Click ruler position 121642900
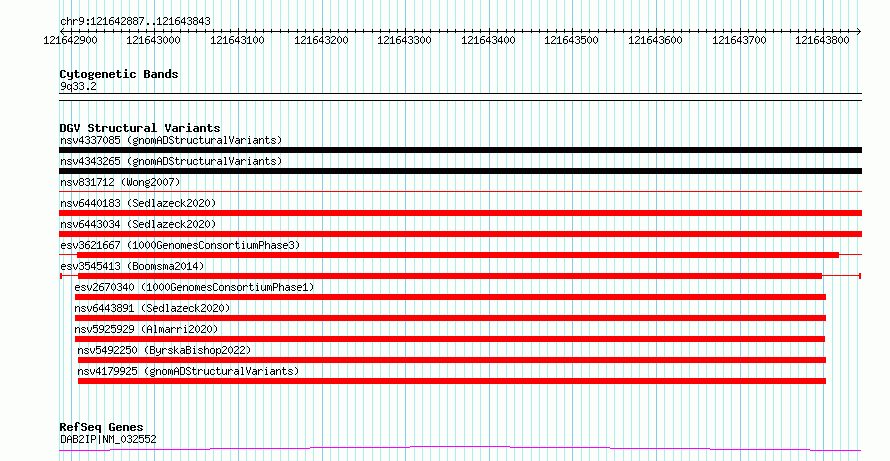Viewport: 890px width, 461px height. 70,40
